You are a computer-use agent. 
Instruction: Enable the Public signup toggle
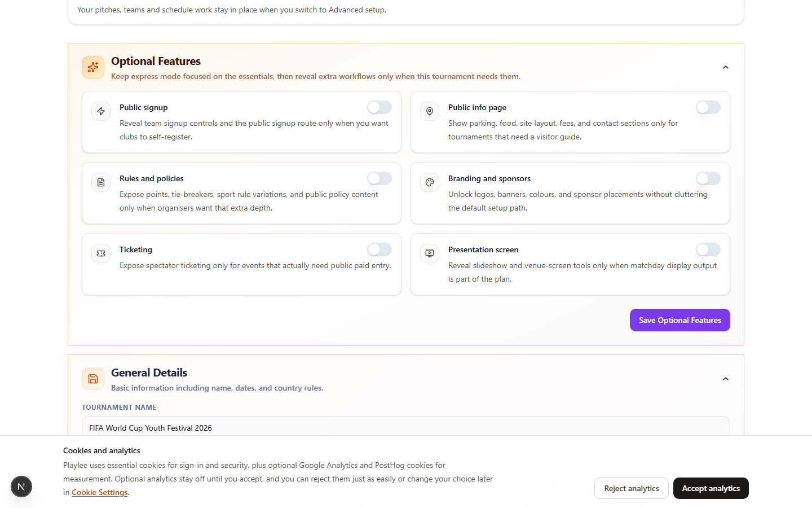pos(379,107)
